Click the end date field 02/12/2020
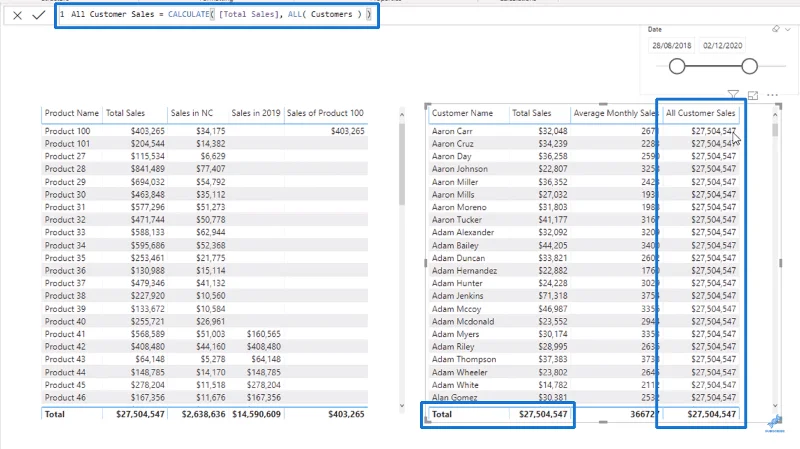The width and height of the screenshot is (800, 449). [722, 45]
